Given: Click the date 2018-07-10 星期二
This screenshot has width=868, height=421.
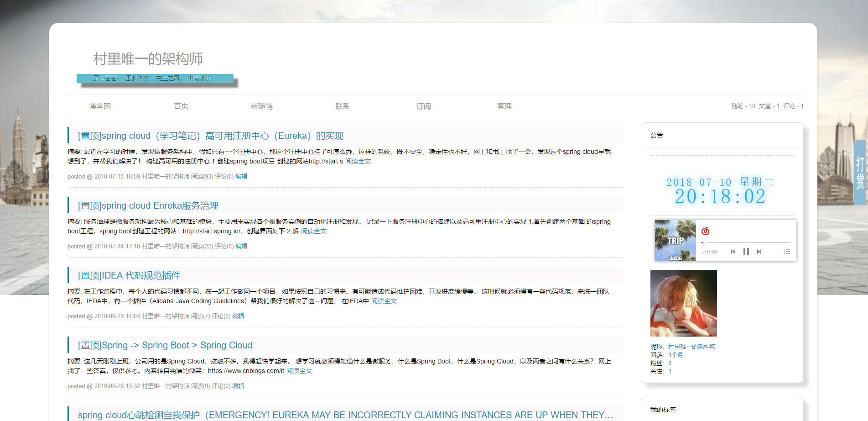Looking at the screenshot, I should point(720,182).
